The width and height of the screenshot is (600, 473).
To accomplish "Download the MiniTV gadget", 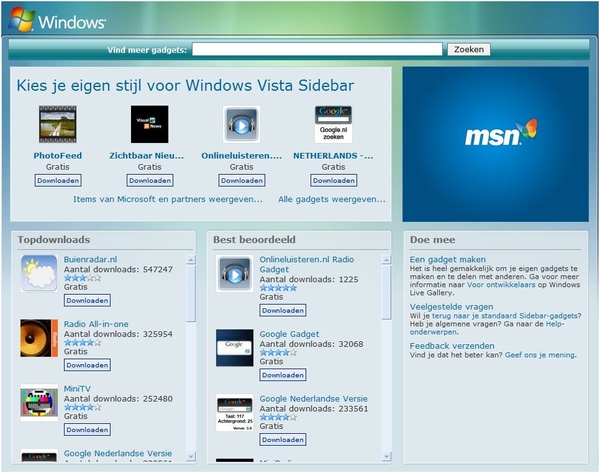I will 87,430.
